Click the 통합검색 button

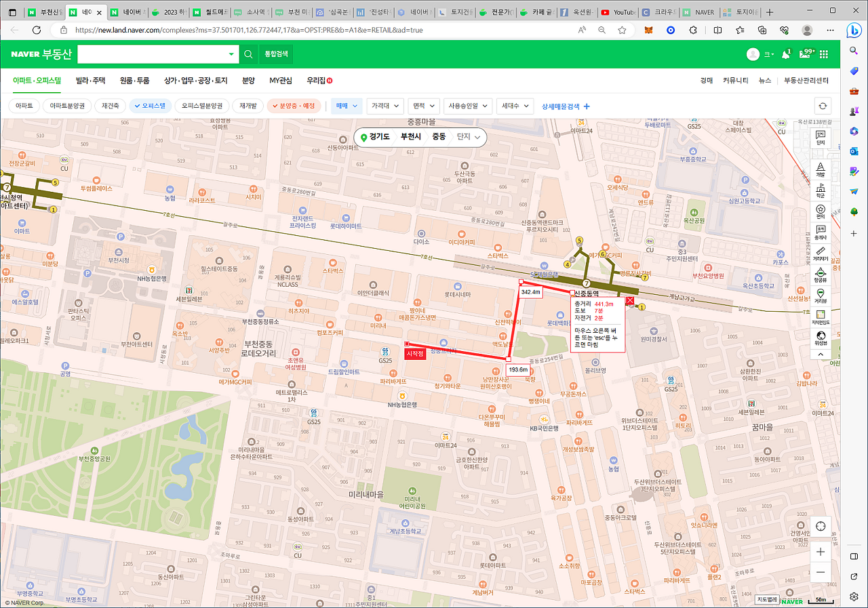(276, 54)
